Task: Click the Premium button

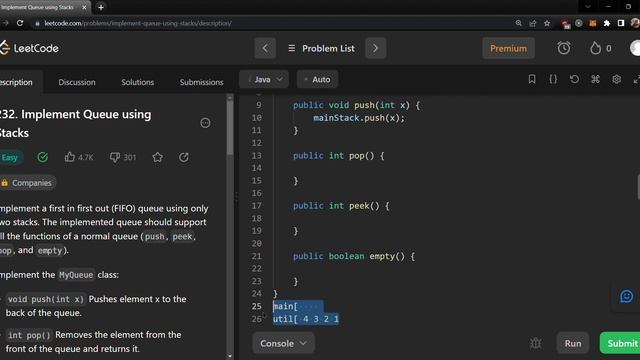Action: click(508, 48)
